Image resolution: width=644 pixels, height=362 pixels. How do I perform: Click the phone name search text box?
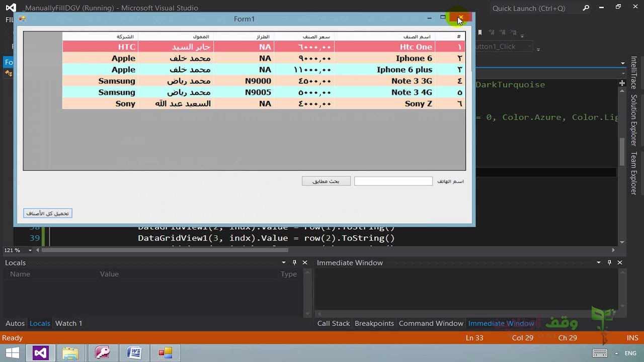(393, 181)
